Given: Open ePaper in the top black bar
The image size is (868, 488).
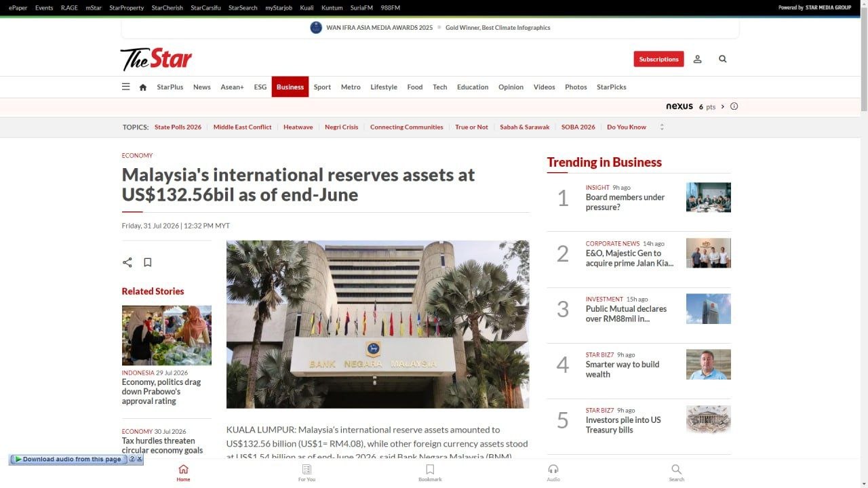Looking at the screenshot, I should tap(18, 7).
